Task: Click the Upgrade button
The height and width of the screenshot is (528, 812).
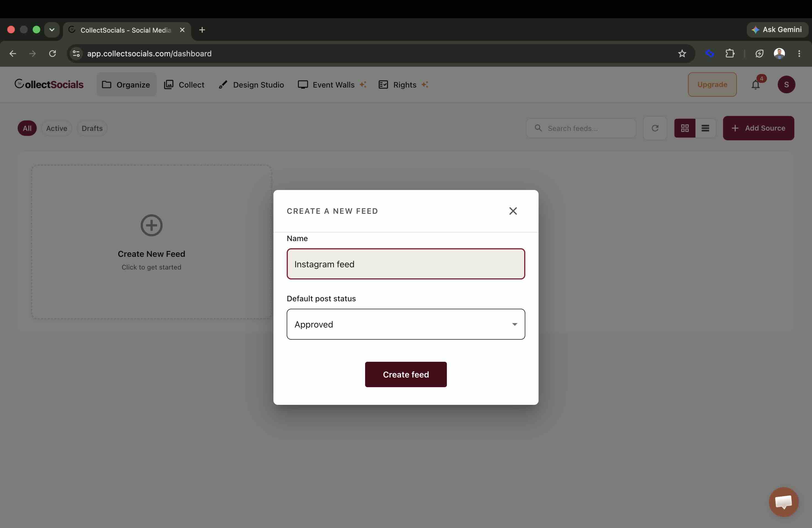Action: click(712, 85)
